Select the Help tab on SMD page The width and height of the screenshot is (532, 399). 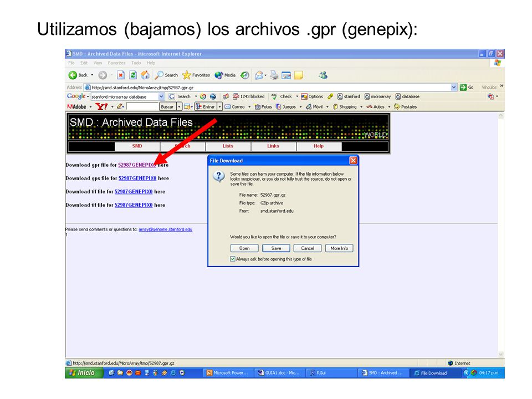pyautogui.click(x=319, y=146)
